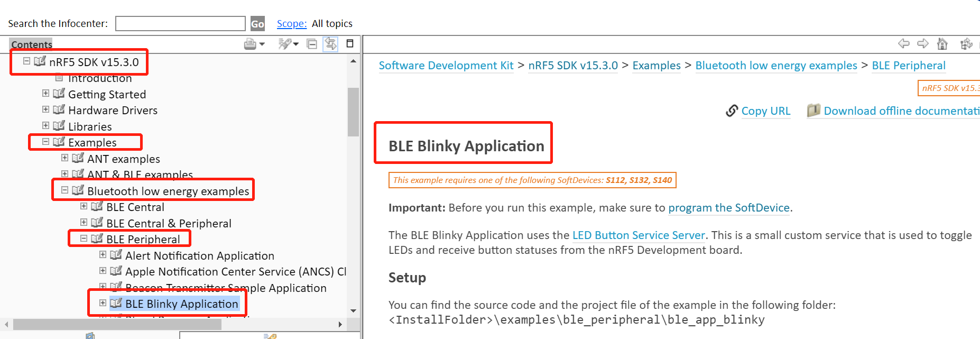Expand the BLE Central node

pyautogui.click(x=84, y=206)
